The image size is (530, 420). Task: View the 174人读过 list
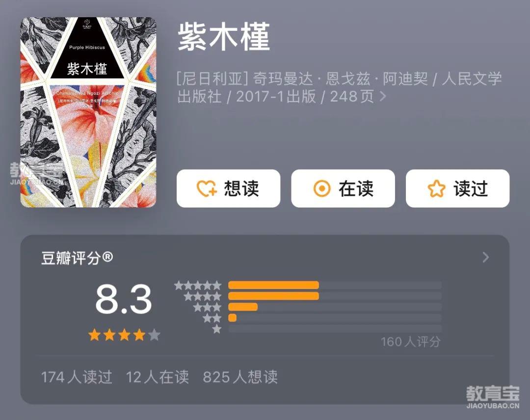tap(77, 377)
